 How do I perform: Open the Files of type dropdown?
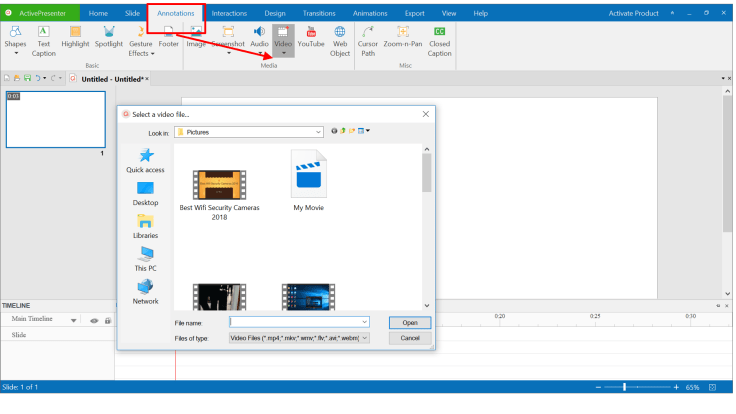click(365, 338)
